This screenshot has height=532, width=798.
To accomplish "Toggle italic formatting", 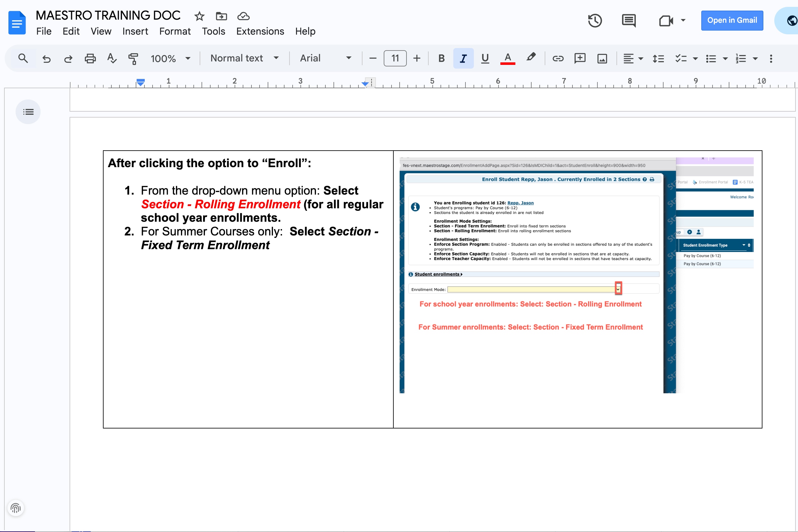I will (x=463, y=58).
